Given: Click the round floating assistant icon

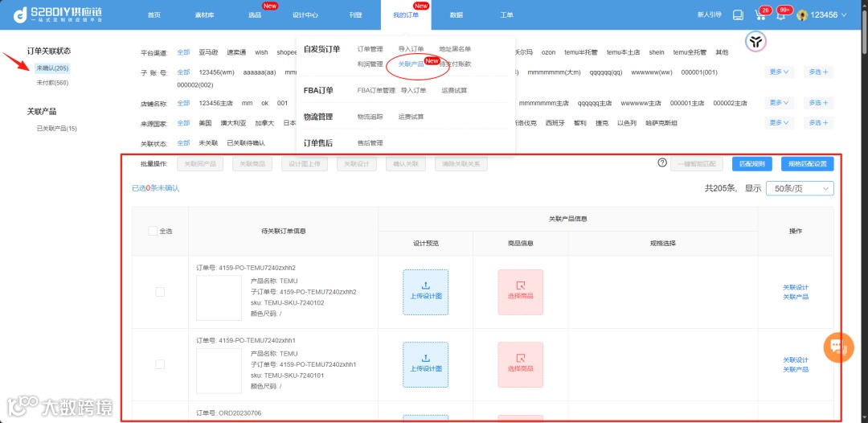Looking at the screenshot, I should pyautogui.click(x=755, y=40).
